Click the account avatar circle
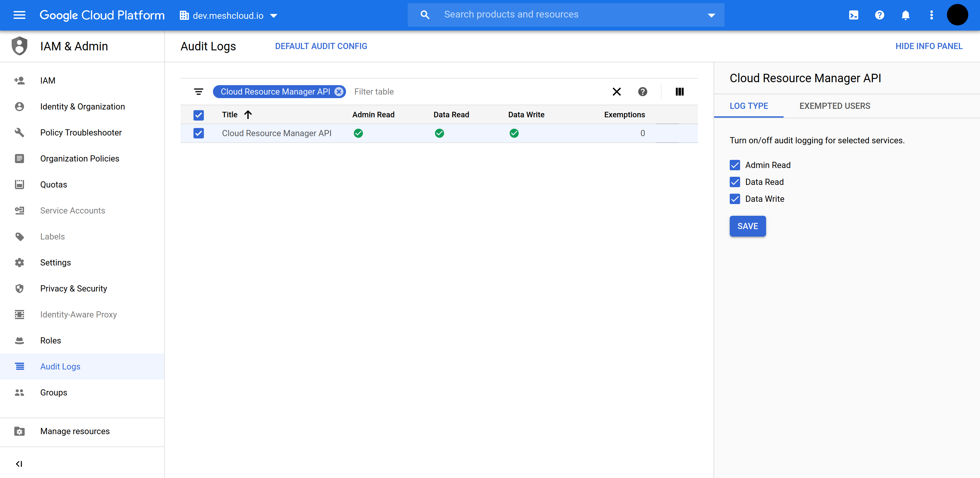The image size is (980, 478). pyautogui.click(x=957, y=15)
